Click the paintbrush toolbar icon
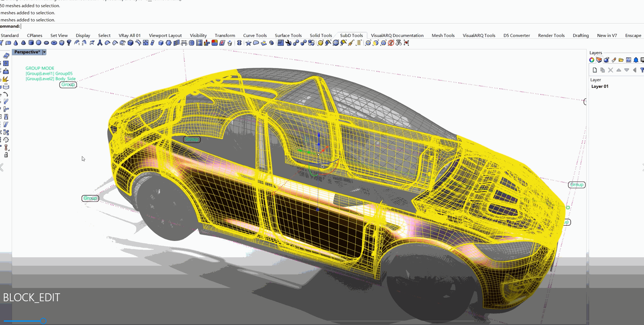This screenshot has height=325, width=644. click(x=351, y=43)
